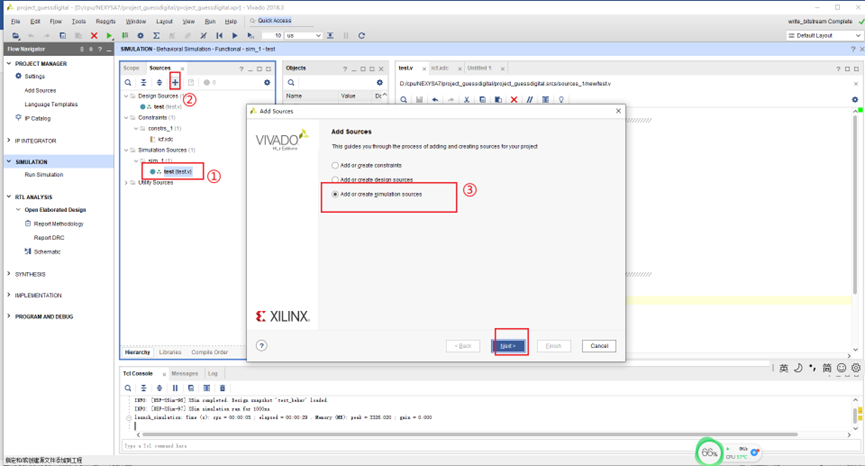The height and width of the screenshot is (466, 865).
Task: Click the Next button in the dialog
Action: tap(507, 346)
